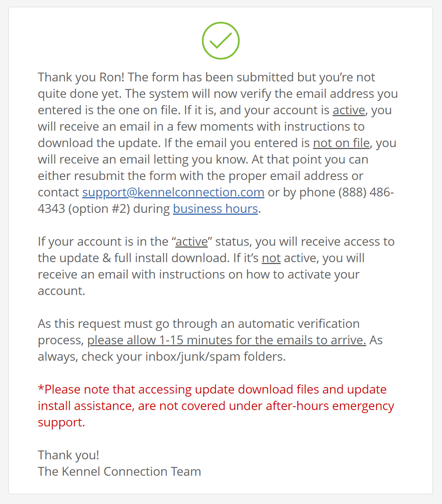Click the "automatic verification" phrase

click(299, 324)
